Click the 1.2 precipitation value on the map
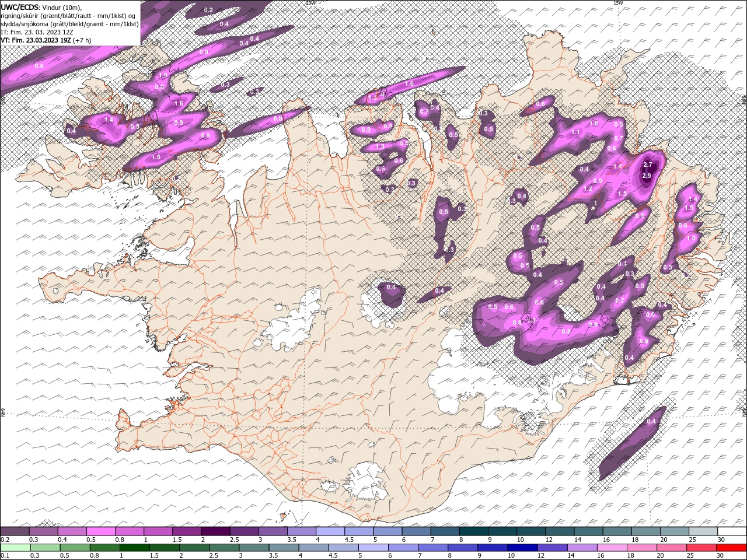 pos(588,188)
